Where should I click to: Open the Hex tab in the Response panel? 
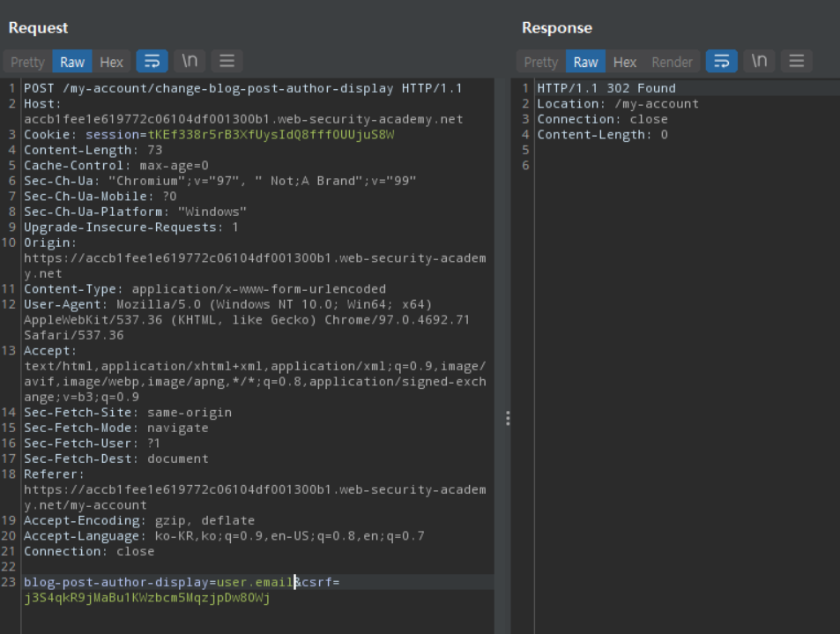coord(625,62)
